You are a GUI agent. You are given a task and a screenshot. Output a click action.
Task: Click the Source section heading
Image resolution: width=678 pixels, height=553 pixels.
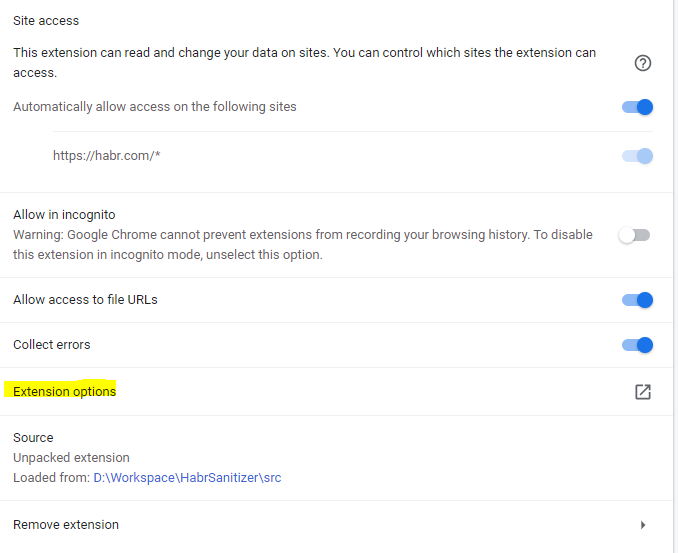coord(33,438)
